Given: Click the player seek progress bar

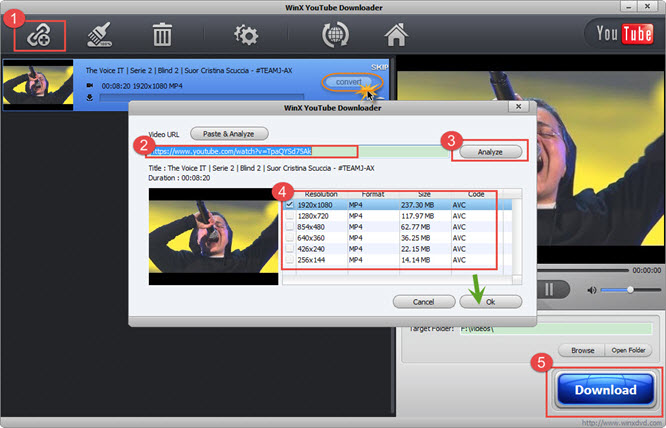Looking at the screenshot, I should pos(583,270).
